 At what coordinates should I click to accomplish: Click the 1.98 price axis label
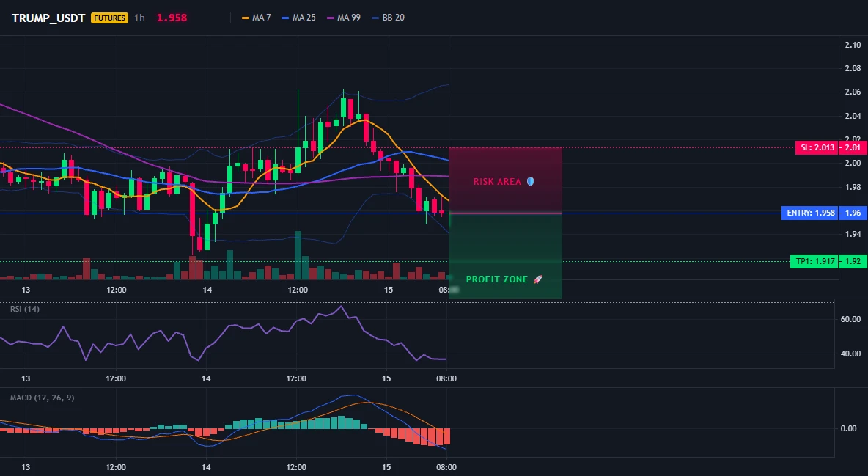853,187
